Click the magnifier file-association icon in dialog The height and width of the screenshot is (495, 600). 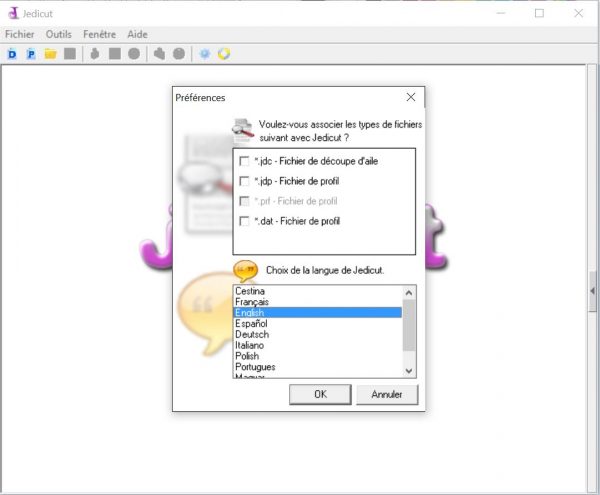[x=243, y=130]
